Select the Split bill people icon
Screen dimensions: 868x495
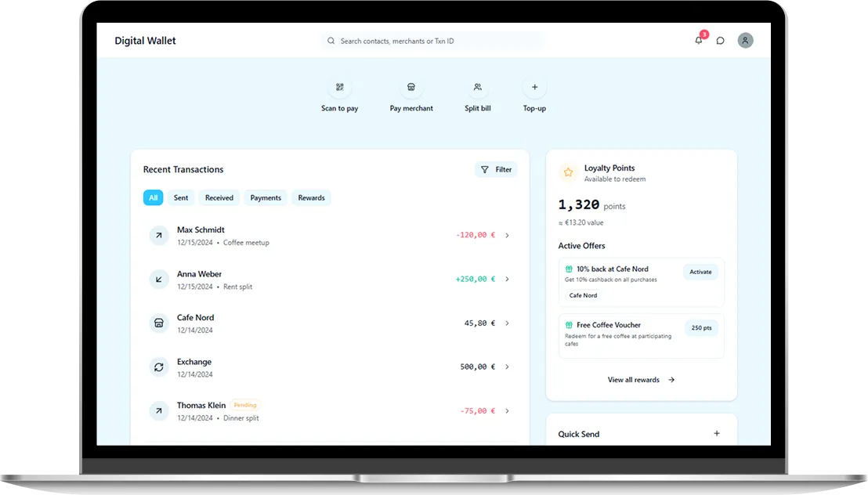pyautogui.click(x=477, y=87)
